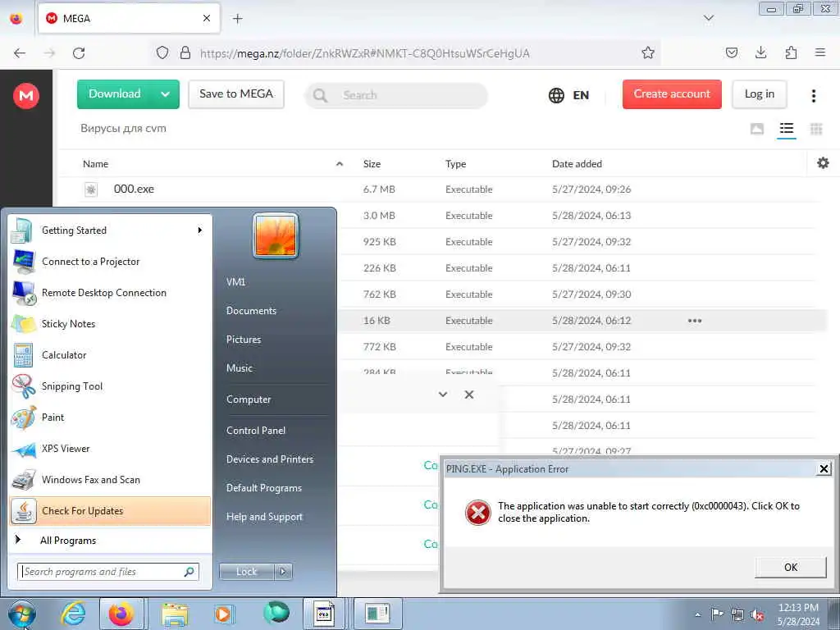Launch Remote Desktop Connection
This screenshot has height=630, width=840.
pos(111,293)
